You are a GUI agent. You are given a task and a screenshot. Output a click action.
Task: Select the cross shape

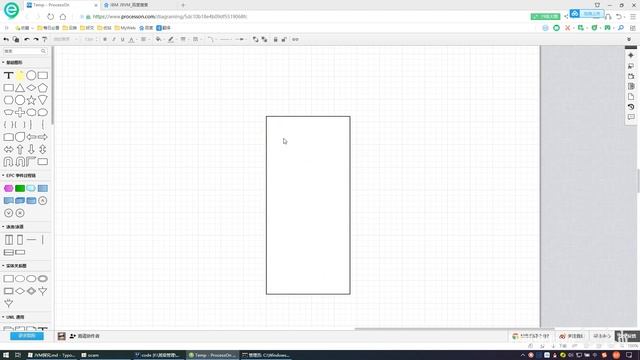pos(20,112)
